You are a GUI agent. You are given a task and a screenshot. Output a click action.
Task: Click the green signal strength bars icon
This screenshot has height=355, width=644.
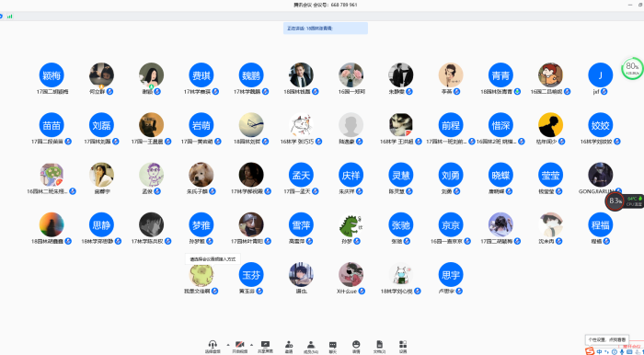[10, 17]
